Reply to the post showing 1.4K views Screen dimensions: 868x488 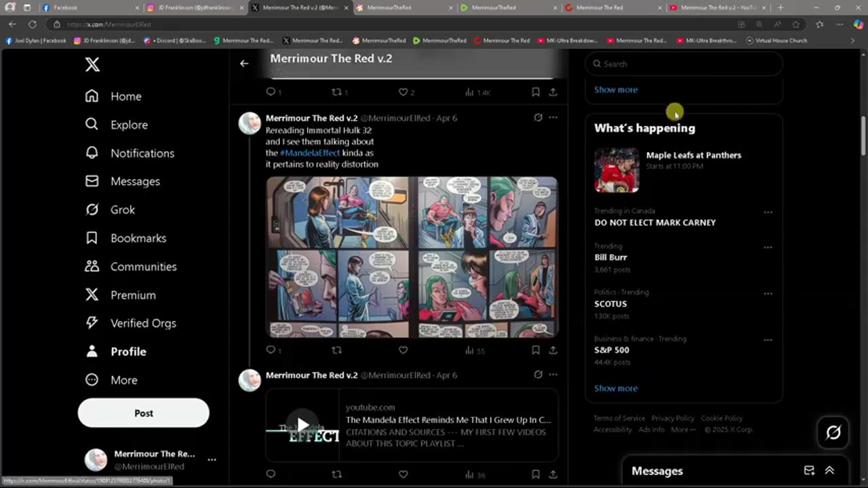pyautogui.click(x=273, y=92)
